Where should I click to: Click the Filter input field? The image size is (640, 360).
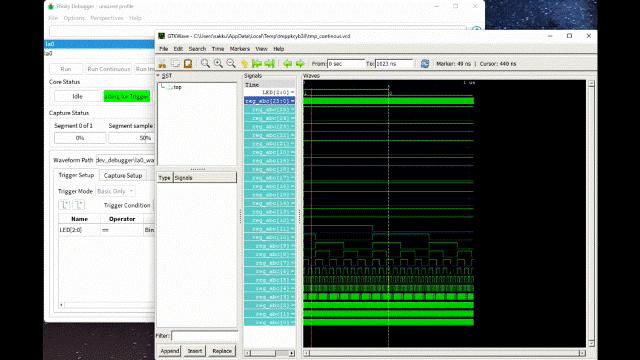tap(204, 336)
